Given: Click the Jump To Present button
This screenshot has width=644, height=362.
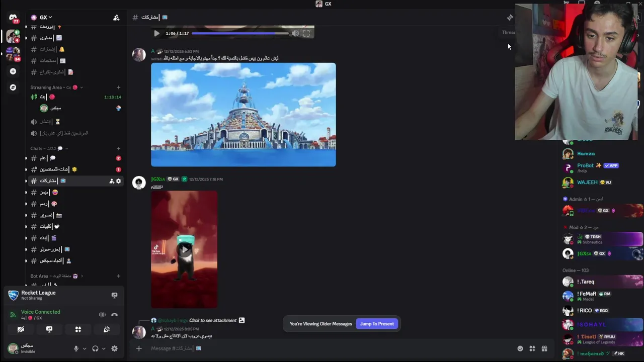Looking at the screenshot, I should [x=377, y=324].
